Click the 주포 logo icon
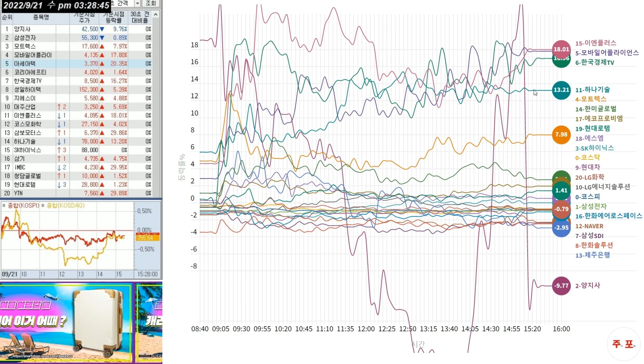644x364 pixels. (623, 344)
